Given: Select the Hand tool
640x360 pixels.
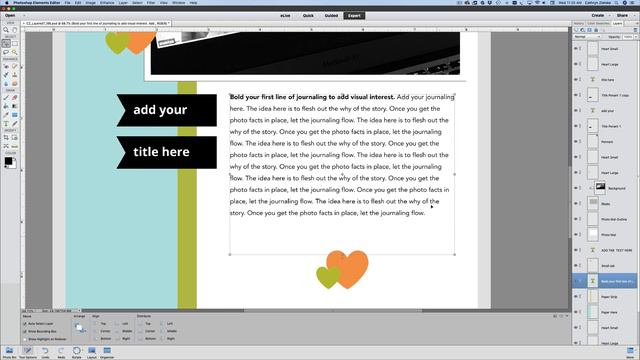Looking at the screenshot, I should pyautogui.click(x=15, y=30).
